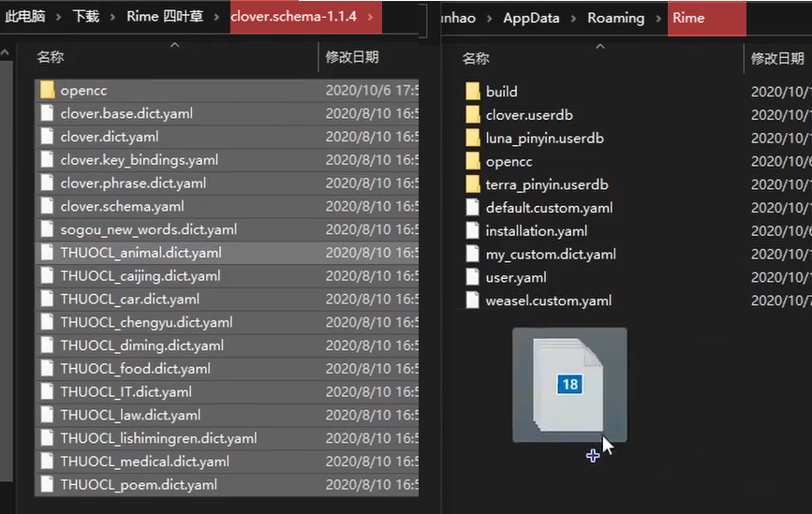Select the opencc folder icon in left window
This screenshot has height=514, width=812.
pos(47,90)
